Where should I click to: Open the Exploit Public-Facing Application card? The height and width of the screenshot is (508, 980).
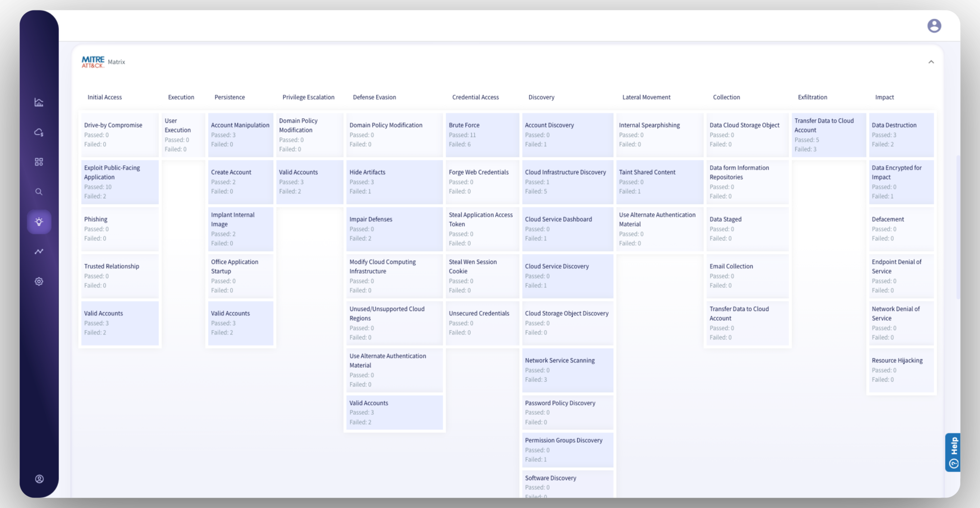(x=120, y=182)
